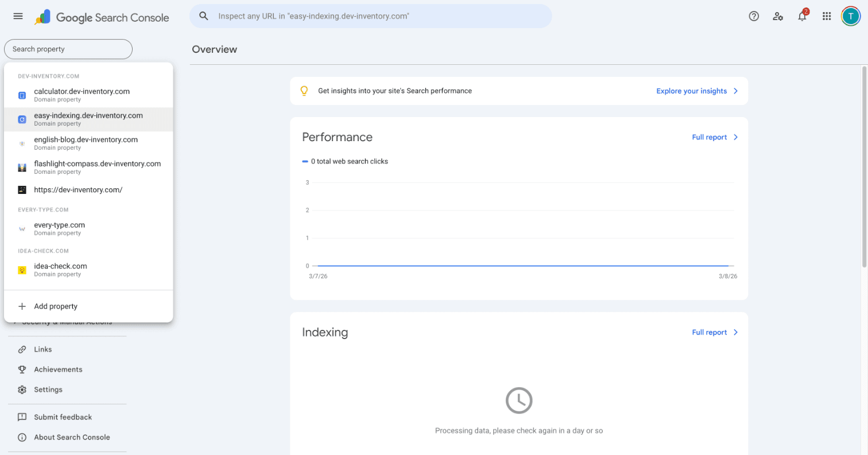Open the Google apps grid
The width and height of the screenshot is (868, 455).
click(x=827, y=16)
